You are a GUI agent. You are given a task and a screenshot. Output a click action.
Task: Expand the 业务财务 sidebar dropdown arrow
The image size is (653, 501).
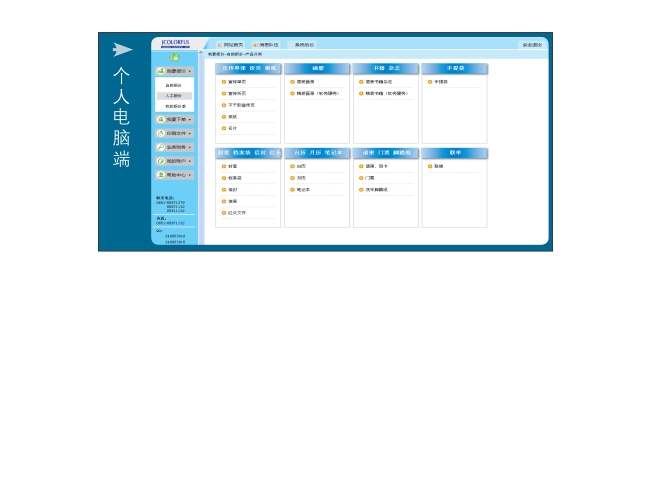pos(189,147)
